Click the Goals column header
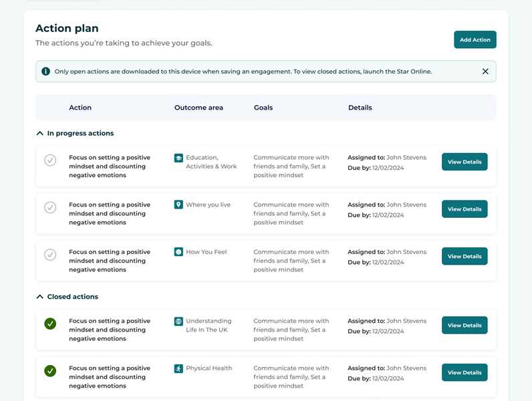Screen dimensions: 532x401 point(263,108)
